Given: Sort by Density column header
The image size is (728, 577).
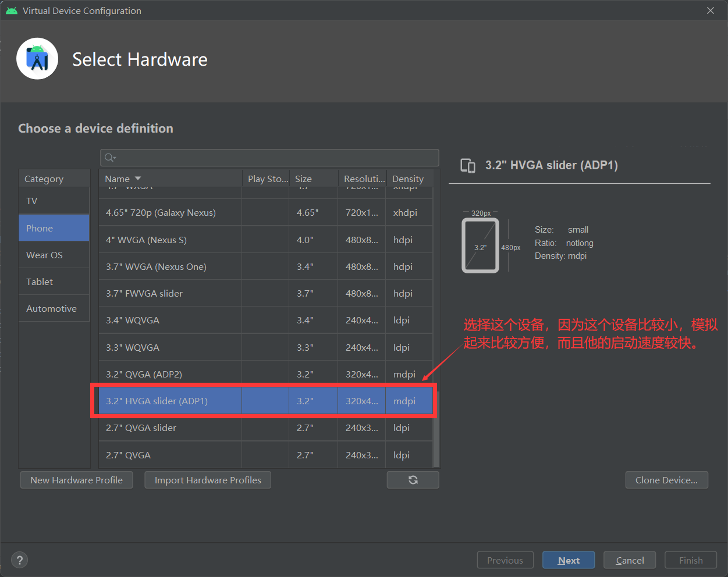Looking at the screenshot, I should [410, 179].
